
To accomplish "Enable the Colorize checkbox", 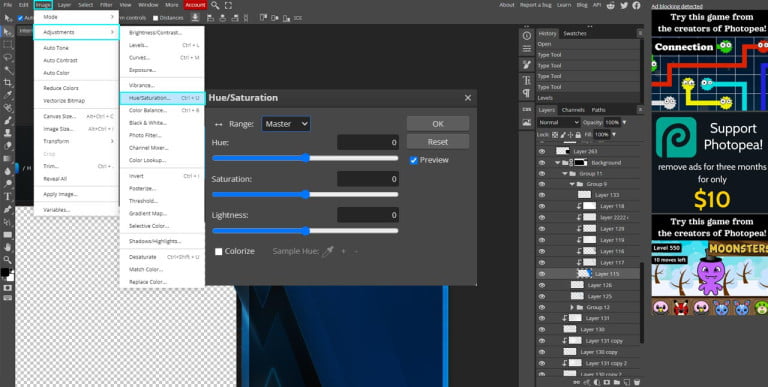I will coord(218,251).
